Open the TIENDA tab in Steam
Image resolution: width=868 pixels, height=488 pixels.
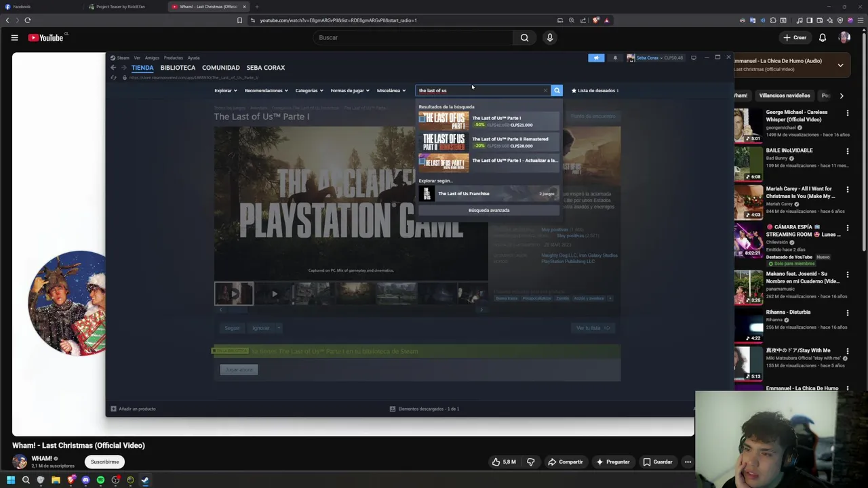(x=142, y=68)
